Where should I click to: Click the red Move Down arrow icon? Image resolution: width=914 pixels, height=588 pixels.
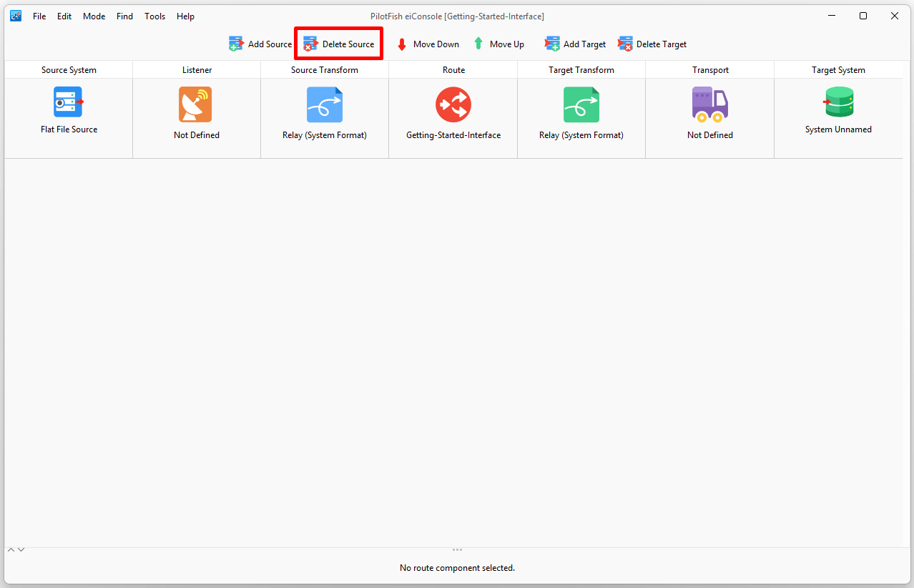point(402,44)
